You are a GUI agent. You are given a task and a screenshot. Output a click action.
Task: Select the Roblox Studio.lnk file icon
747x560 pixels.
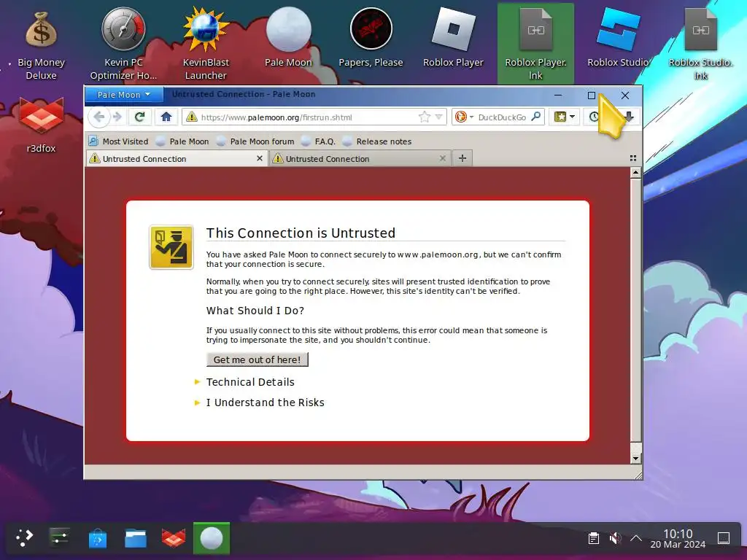click(700, 44)
